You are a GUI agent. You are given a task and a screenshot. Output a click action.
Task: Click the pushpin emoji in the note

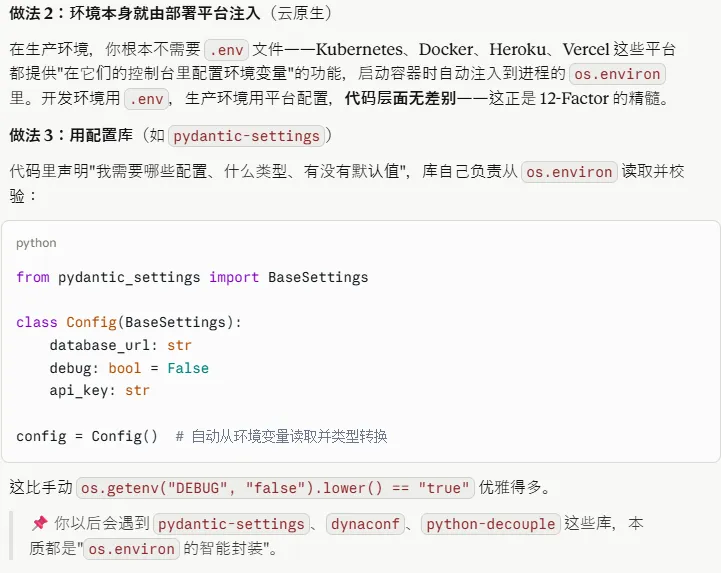[x=40, y=523]
